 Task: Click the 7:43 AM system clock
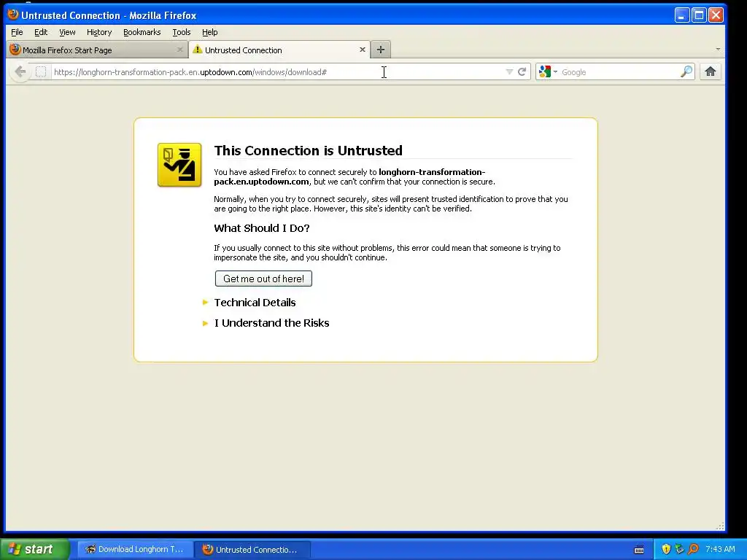[720, 549]
